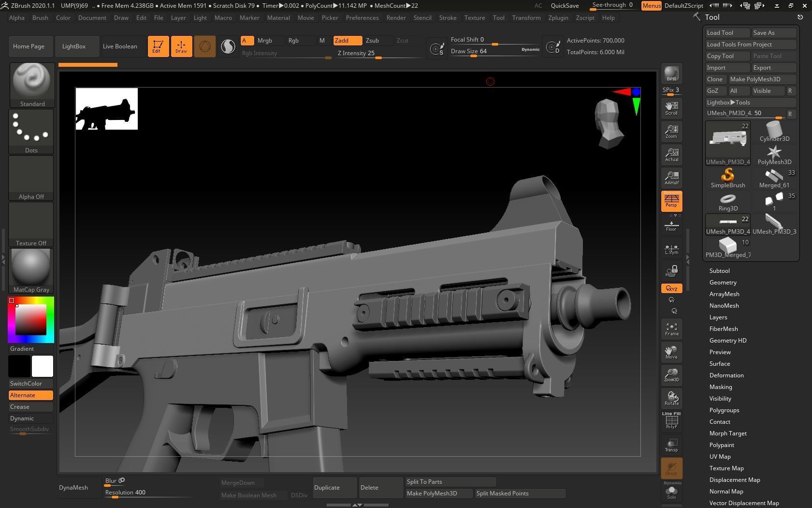The image size is (812, 508).
Task: Click the Split To Parts button
Action: [x=450, y=482]
